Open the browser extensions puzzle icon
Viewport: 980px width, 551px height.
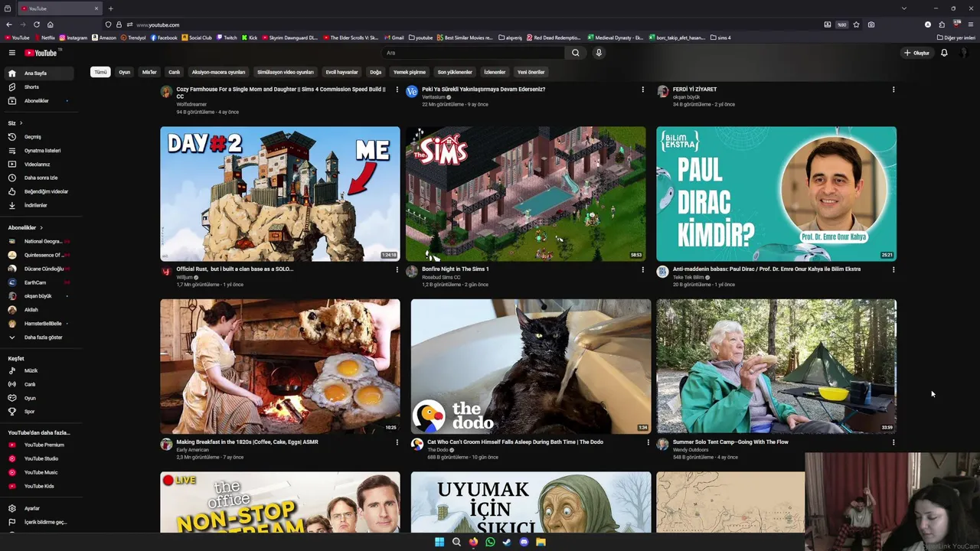pyautogui.click(x=942, y=24)
